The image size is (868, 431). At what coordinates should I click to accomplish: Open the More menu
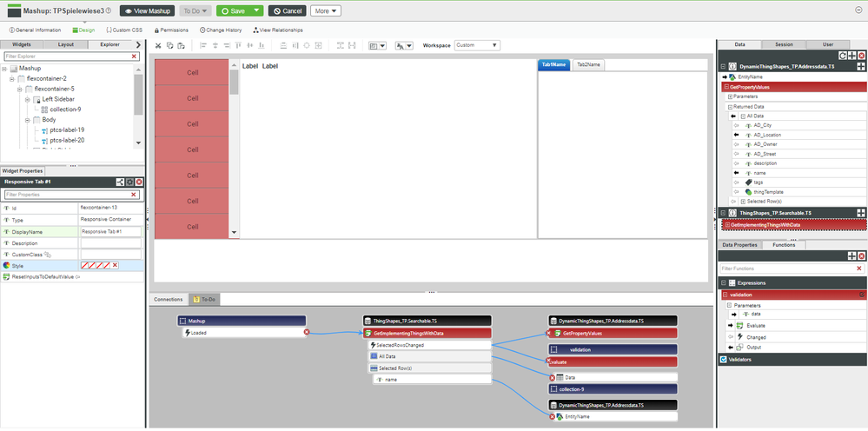(x=326, y=10)
